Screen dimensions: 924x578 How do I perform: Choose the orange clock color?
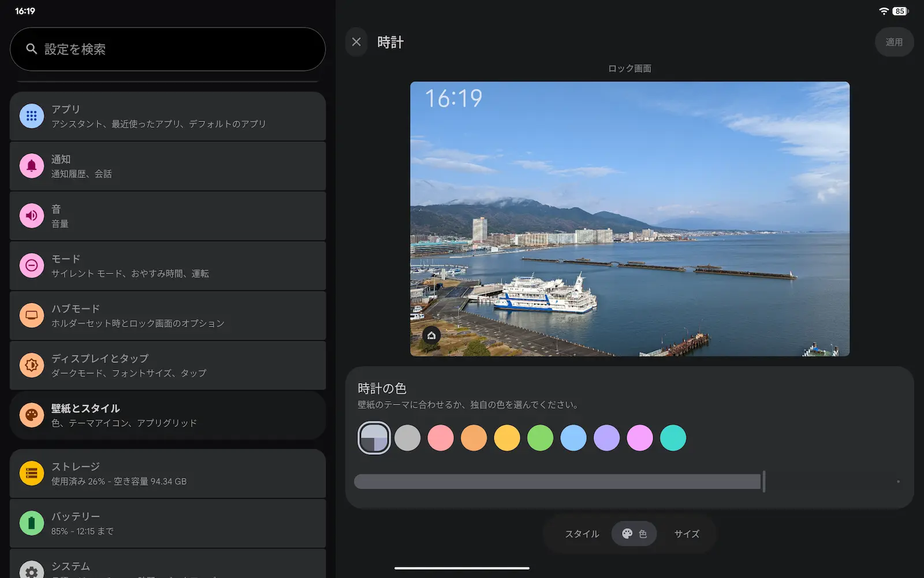(474, 438)
